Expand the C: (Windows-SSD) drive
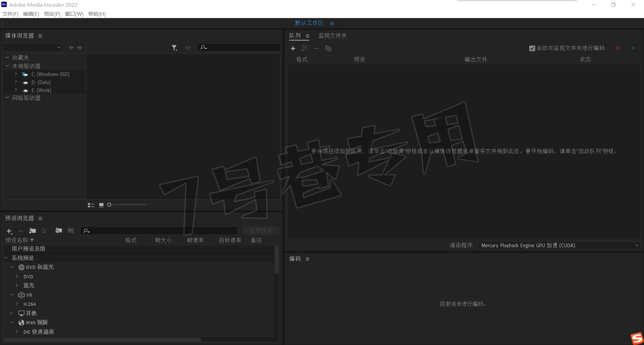Image resolution: width=644 pixels, height=345 pixels. (x=16, y=74)
